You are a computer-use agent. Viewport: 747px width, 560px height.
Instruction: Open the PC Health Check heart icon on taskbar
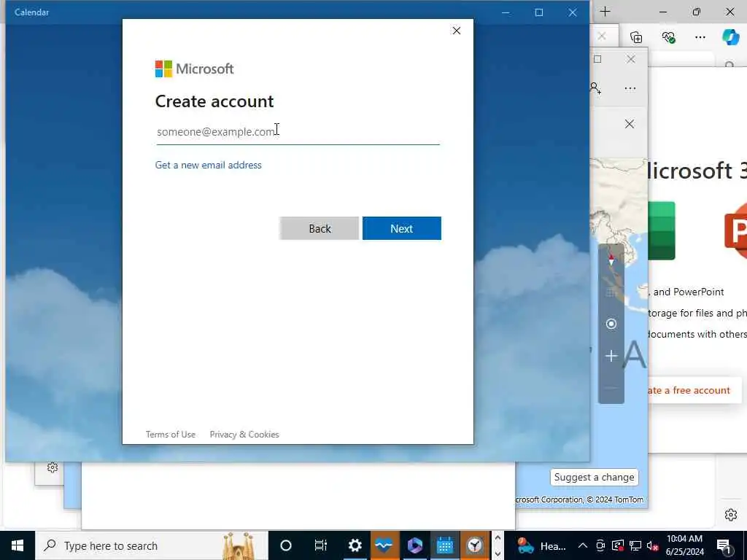(384, 545)
